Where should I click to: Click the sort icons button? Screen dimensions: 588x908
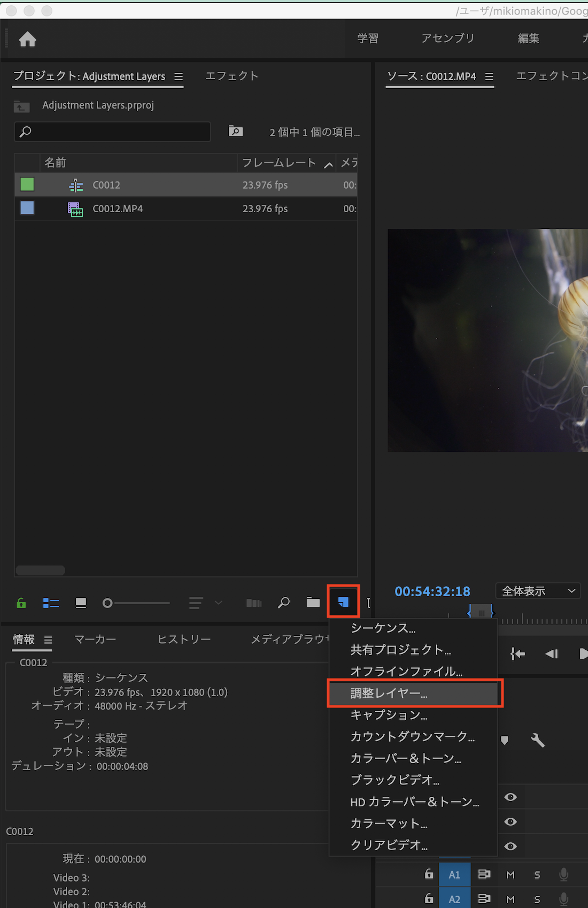(x=196, y=603)
